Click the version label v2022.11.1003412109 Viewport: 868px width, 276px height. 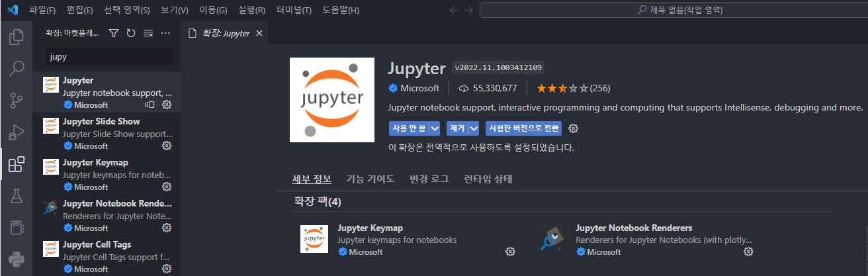[498, 67]
